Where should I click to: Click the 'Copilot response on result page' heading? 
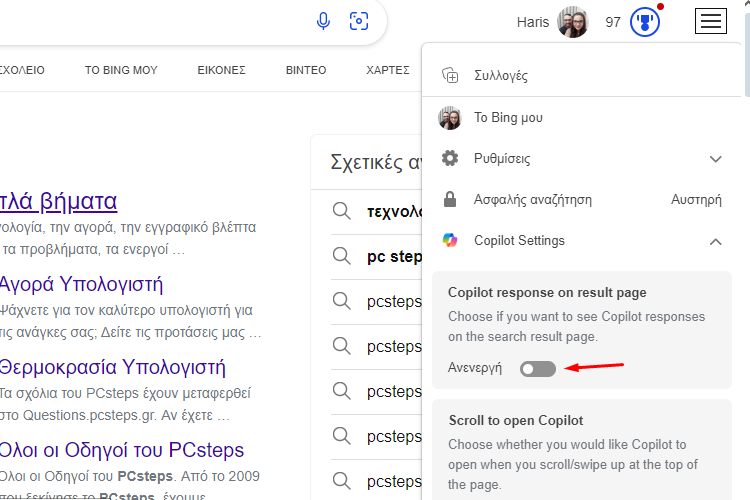tap(547, 292)
